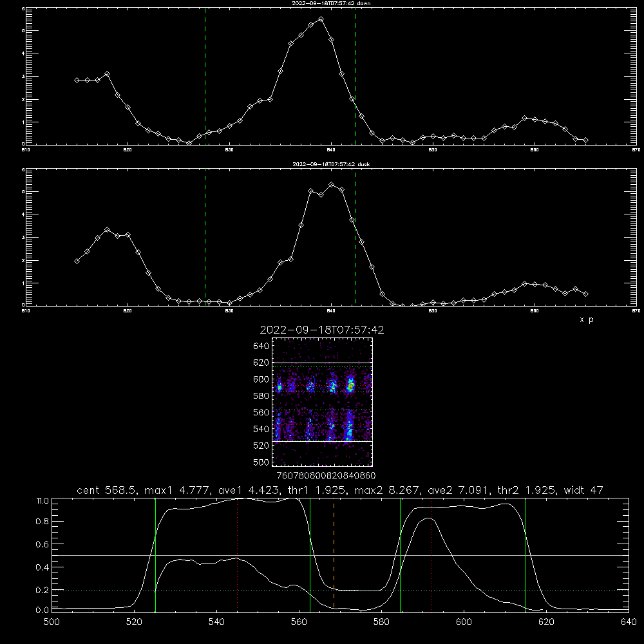Screen dimensions: 644x644
Task: Click the 0.6 label on bottom y-axis
Action: (43, 544)
